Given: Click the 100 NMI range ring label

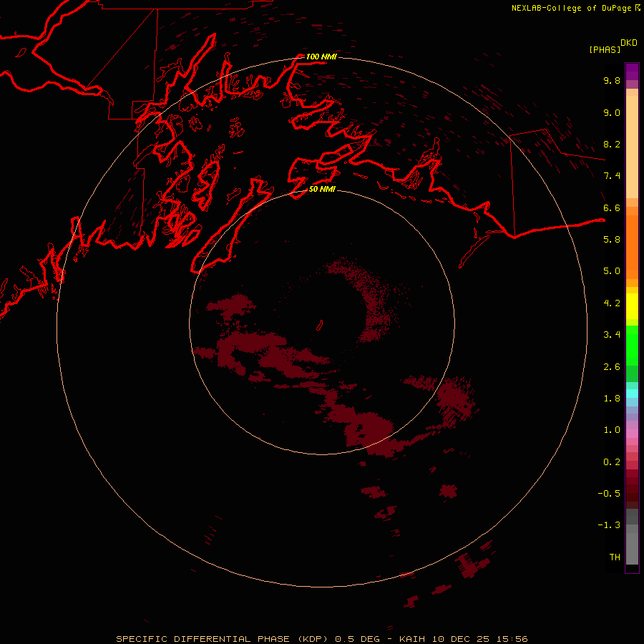Looking at the screenshot, I should click(x=321, y=57).
